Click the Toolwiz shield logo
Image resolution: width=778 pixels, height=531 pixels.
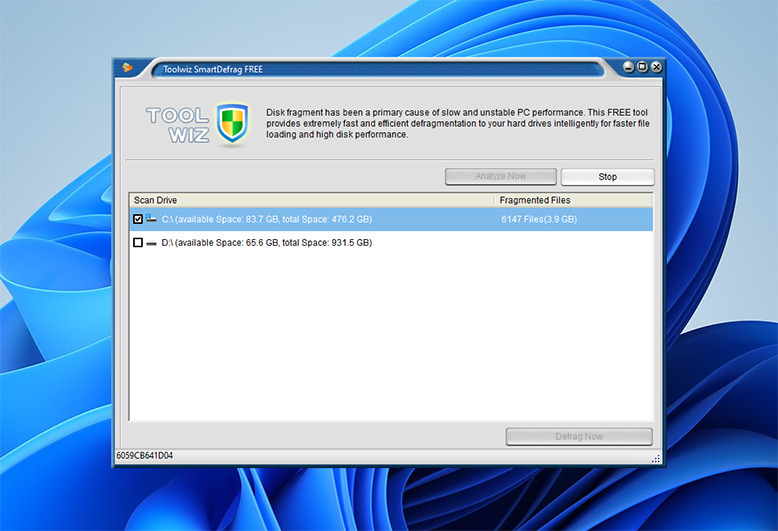tap(232, 124)
